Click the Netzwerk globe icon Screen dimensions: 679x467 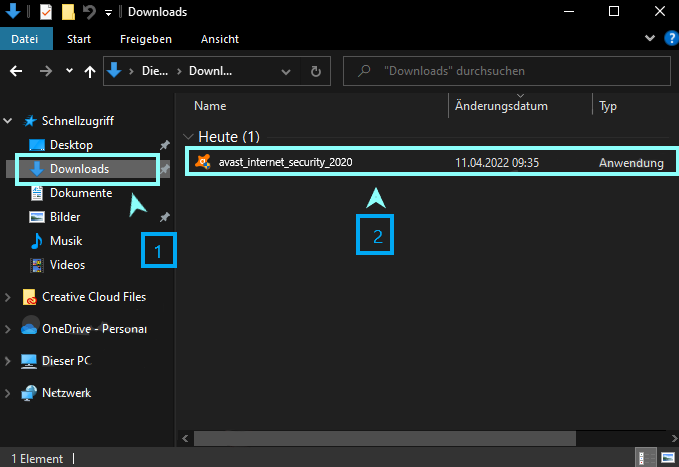[x=29, y=393]
